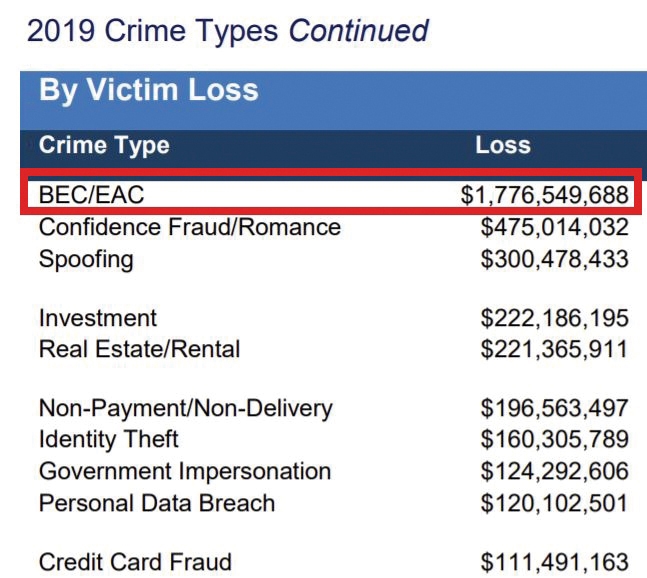Select the highlighted BEC/EAC row label
Viewport: 647px width, 578px height.
point(91,195)
